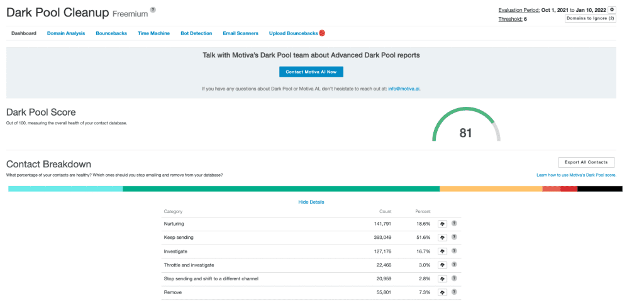Screen dimensions: 644x308
Task: Click the cloud export icon for Throttle and investigate
Action: tap(442, 265)
